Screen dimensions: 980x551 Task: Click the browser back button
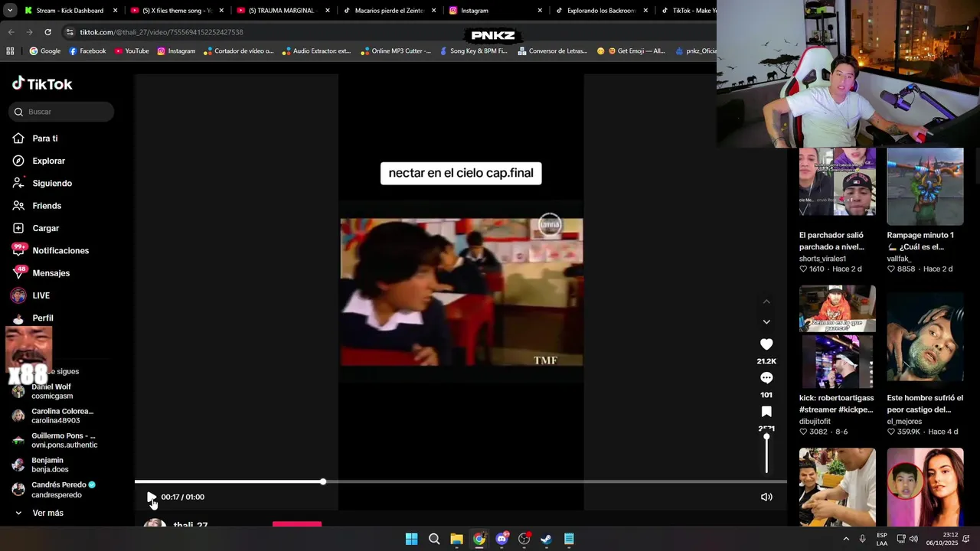[x=11, y=32]
